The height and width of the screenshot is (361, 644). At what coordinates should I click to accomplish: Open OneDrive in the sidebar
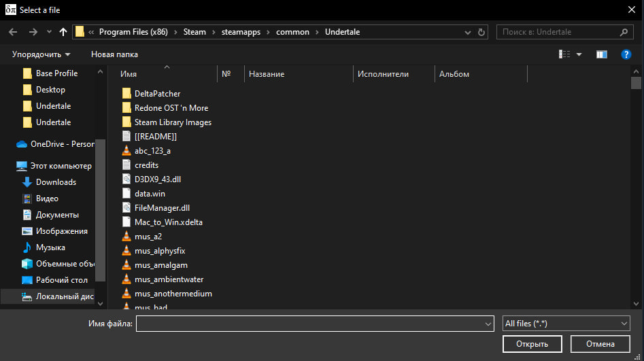[x=55, y=144]
